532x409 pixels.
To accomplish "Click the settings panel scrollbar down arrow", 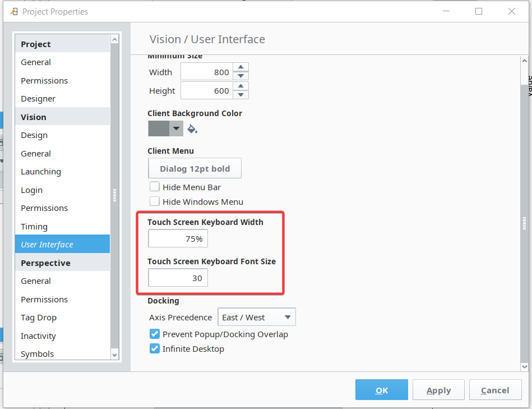I will point(525,366).
